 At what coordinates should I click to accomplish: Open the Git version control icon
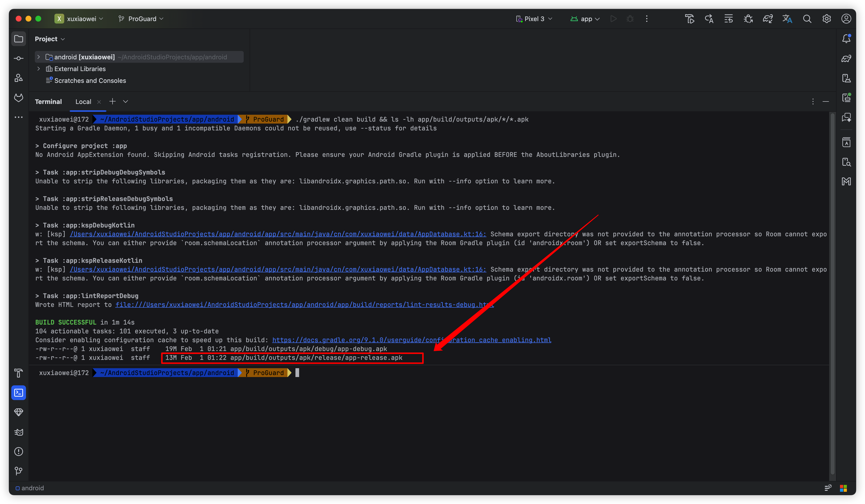[19, 471]
